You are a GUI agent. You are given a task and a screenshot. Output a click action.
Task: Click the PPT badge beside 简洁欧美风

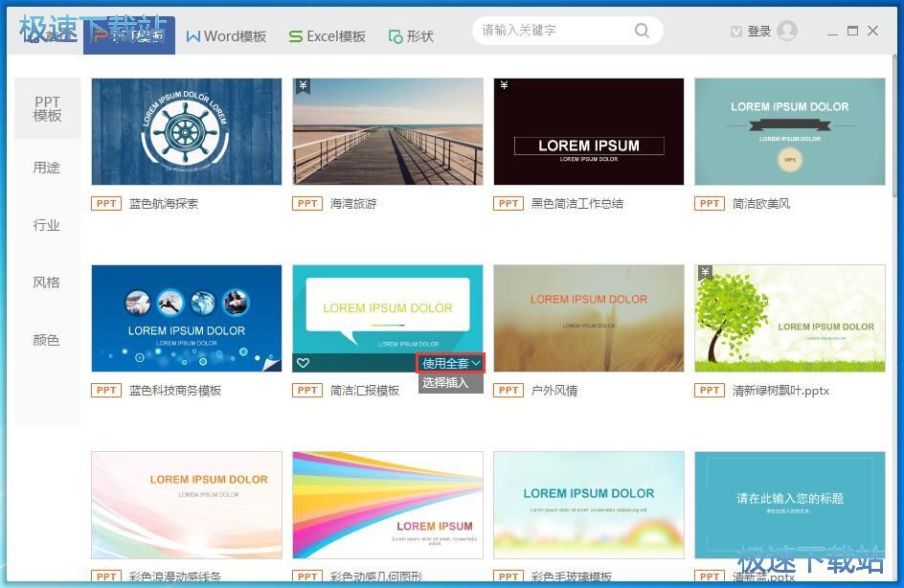click(710, 203)
